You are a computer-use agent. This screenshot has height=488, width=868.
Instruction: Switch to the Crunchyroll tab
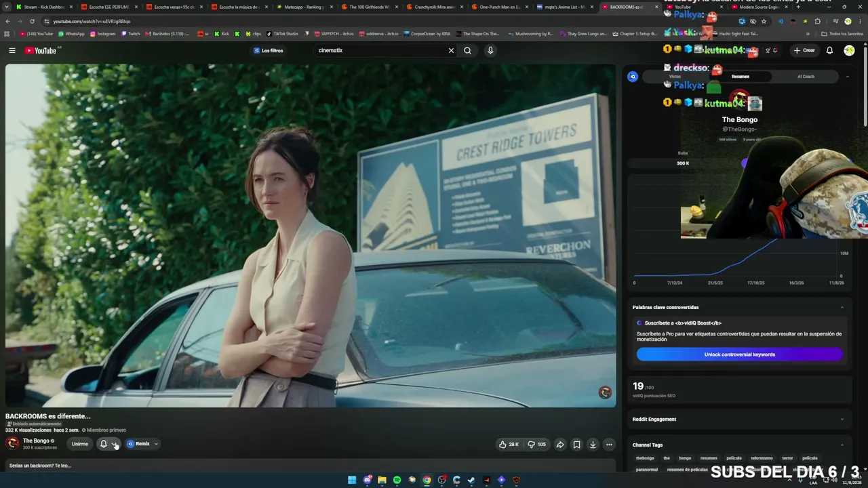tap(434, 7)
